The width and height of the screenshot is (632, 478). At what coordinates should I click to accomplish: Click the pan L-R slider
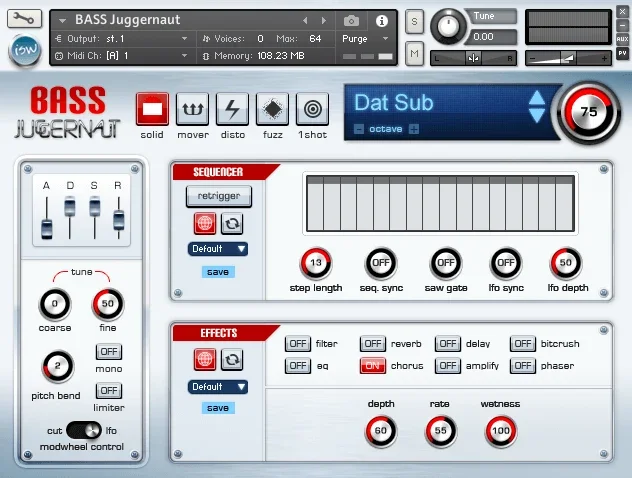point(474,58)
